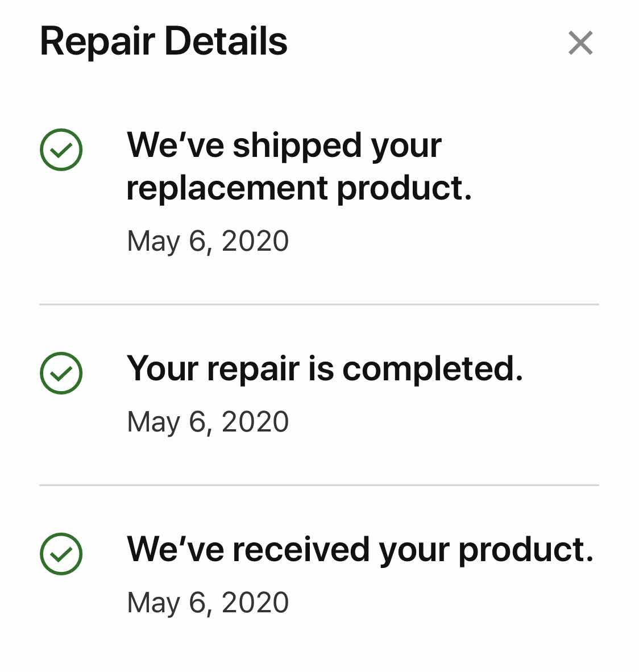The image size is (639, 672).
Task: Click the word "Repair" in the page title
Action: point(97,43)
